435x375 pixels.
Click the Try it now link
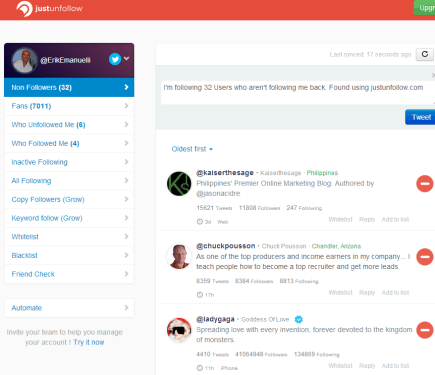pyautogui.click(x=89, y=342)
